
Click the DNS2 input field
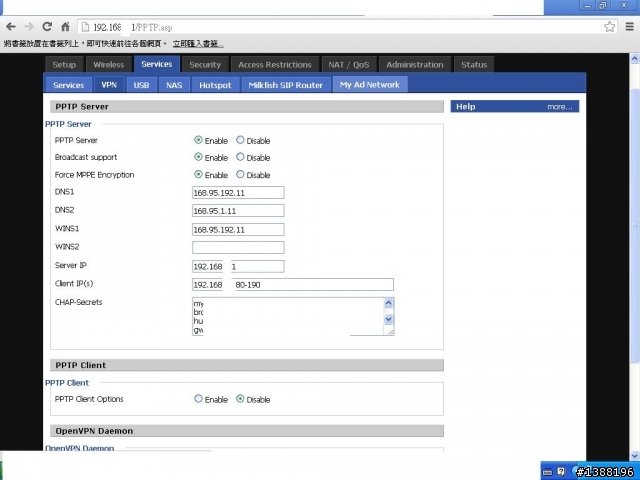pyautogui.click(x=238, y=211)
